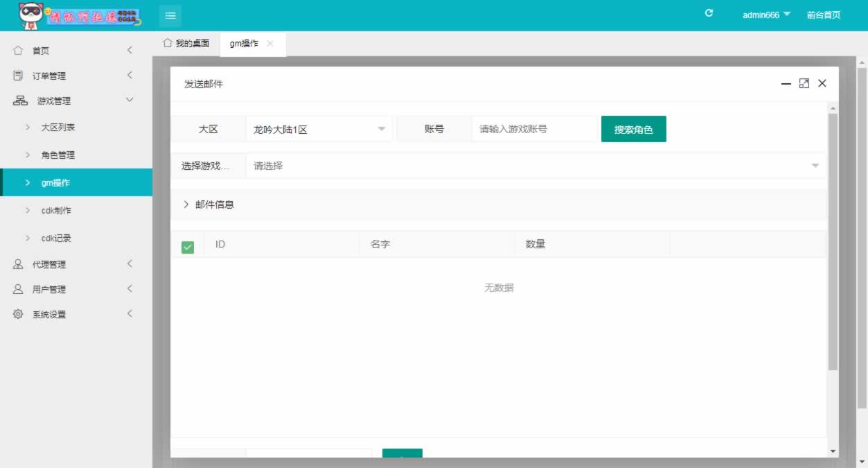Screen dimensions: 868x468
Task: Click the 游戏管理 structure icon in sidebar
Action: coord(20,101)
